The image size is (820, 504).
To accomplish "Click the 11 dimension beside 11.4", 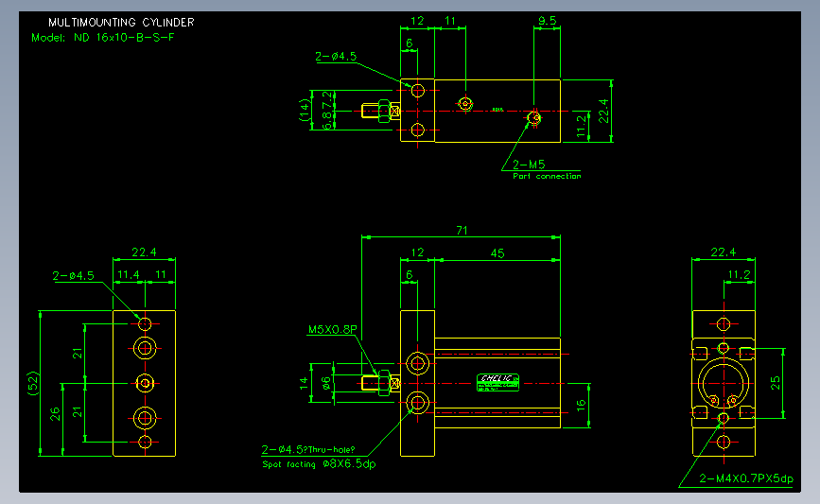I will [x=161, y=274].
